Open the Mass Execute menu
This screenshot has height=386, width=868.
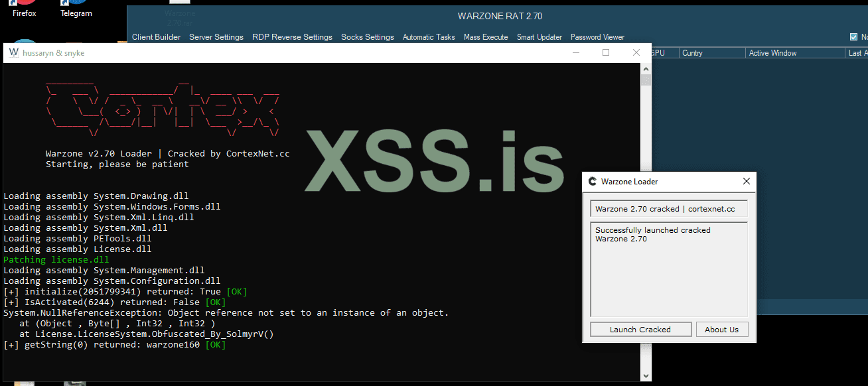pos(486,37)
